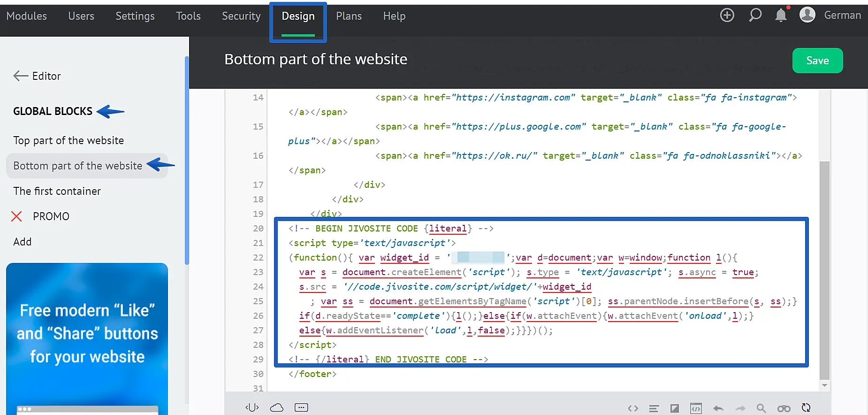Screen dimensions: 868x415
Task: Open the Design menu tab
Action: pos(298,16)
